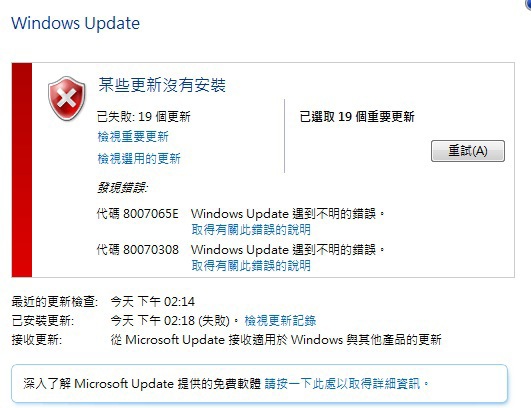Click the 重試(A) retry button
Image resolution: width=531 pixels, height=408 pixels.
coord(468,151)
